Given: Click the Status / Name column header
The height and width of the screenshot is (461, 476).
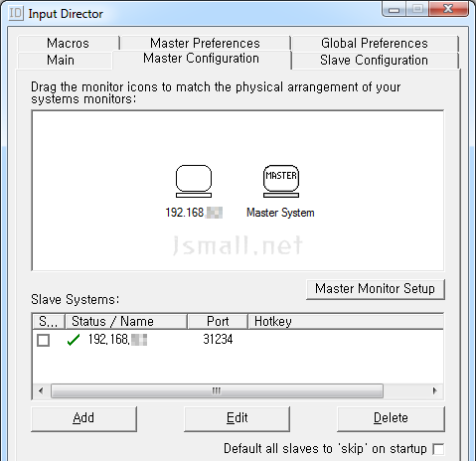Looking at the screenshot, I should pos(125,322).
